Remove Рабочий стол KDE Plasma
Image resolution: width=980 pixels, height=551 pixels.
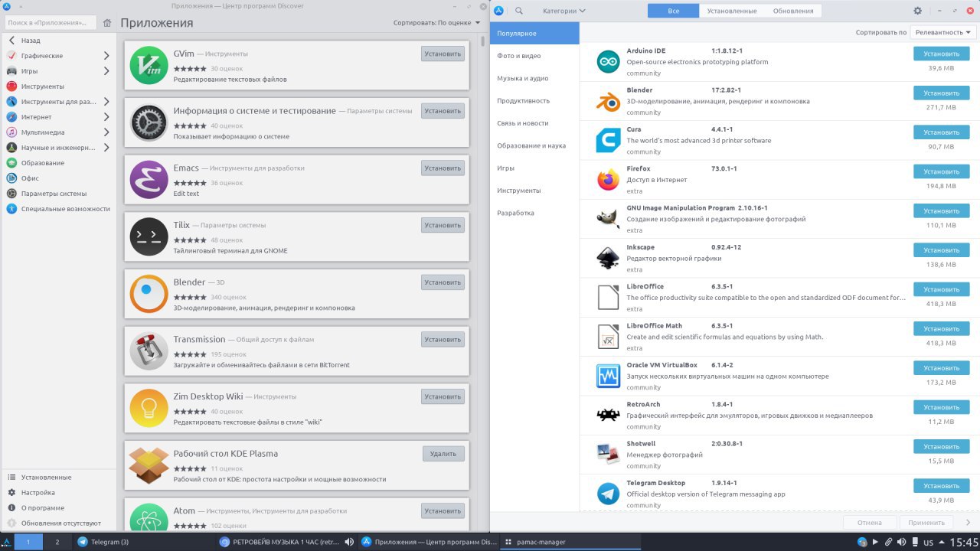[443, 454]
